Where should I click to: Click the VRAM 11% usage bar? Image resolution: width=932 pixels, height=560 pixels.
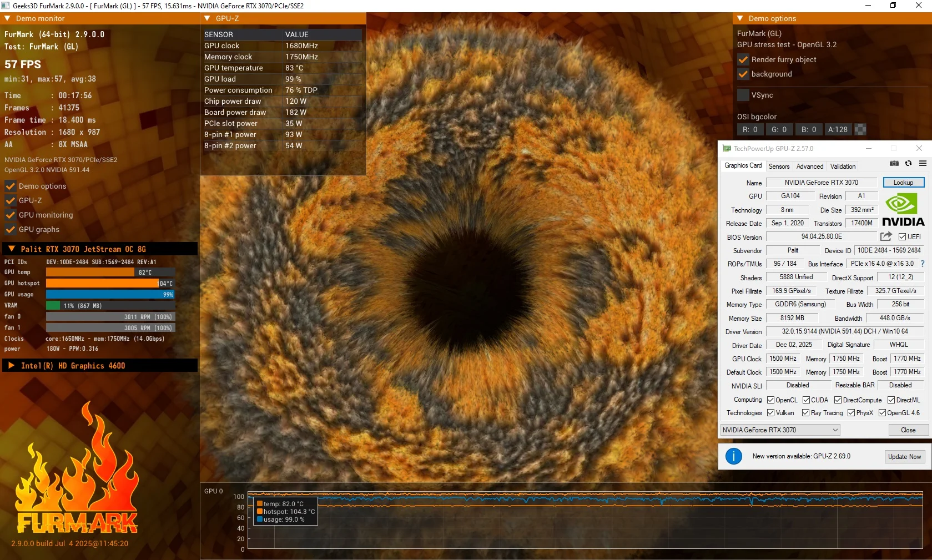click(x=110, y=305)
